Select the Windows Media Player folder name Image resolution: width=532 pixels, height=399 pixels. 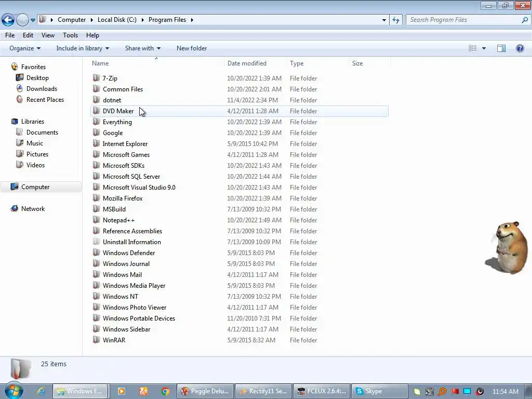(134, 286)
